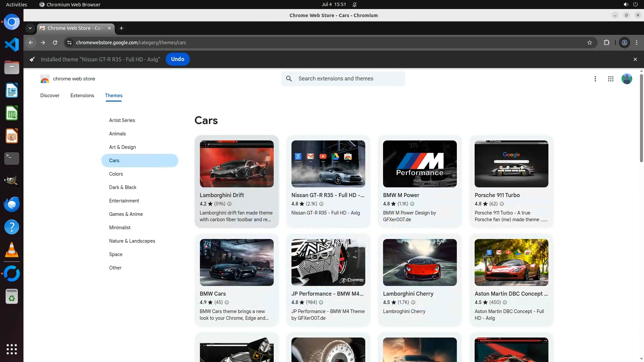Reload the current page

pyautogui.click(x=55, y=43)
